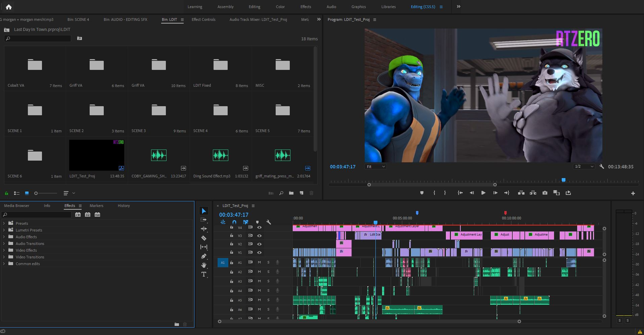Screen dimensions: 644x335
Task: Enable voice-over record on track A1
Action: pyautogui.click(x=277, y=262)
